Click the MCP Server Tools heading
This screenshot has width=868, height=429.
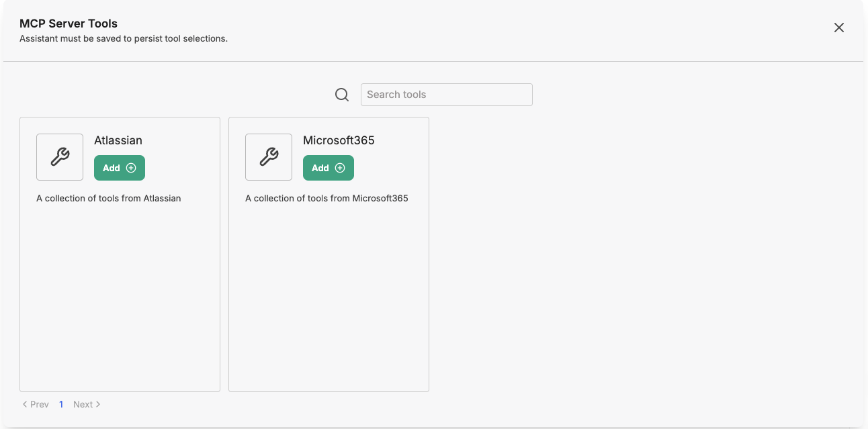tap(69, 23)
